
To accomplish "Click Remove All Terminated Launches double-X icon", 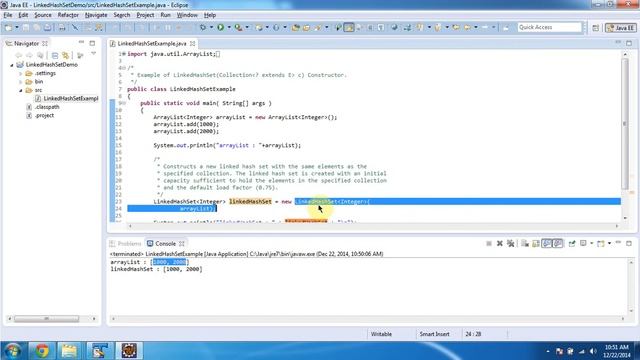I will point(510,244).
